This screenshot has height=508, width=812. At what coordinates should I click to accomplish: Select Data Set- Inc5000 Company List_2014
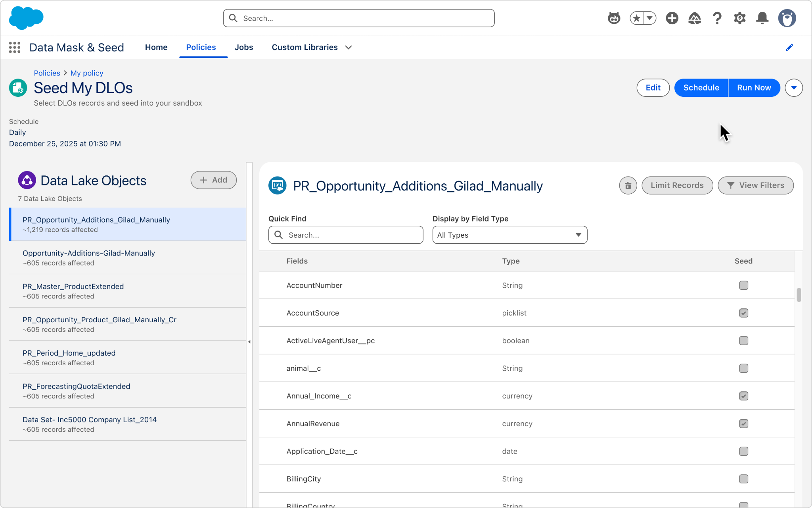(x=128, y=424)
